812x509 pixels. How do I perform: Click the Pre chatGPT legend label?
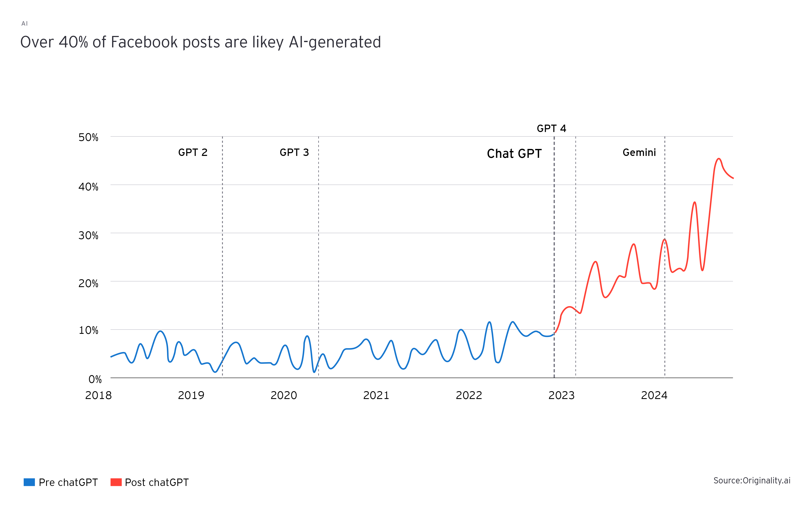(68, 482)
